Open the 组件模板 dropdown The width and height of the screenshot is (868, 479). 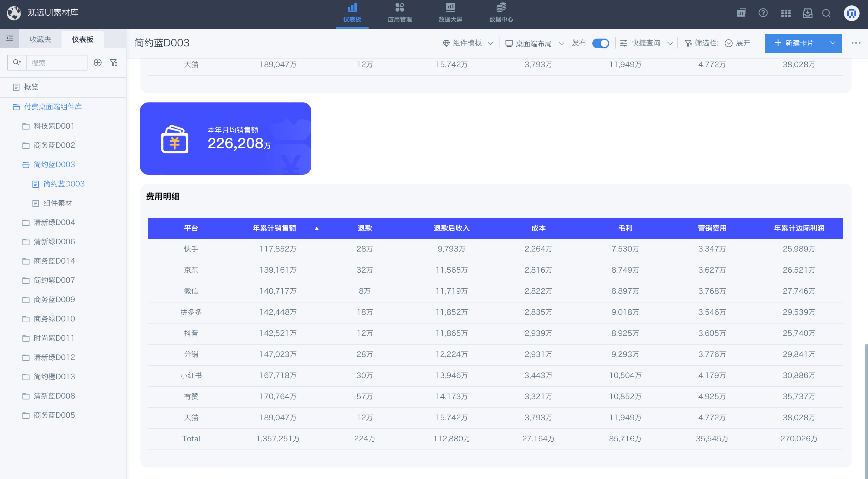(x=468, y=43)
